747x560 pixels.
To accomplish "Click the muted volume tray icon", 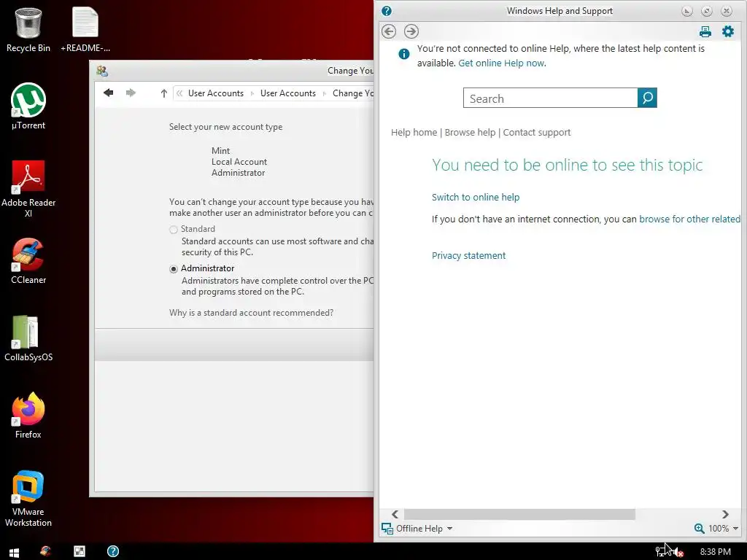I will coord(678,552).
